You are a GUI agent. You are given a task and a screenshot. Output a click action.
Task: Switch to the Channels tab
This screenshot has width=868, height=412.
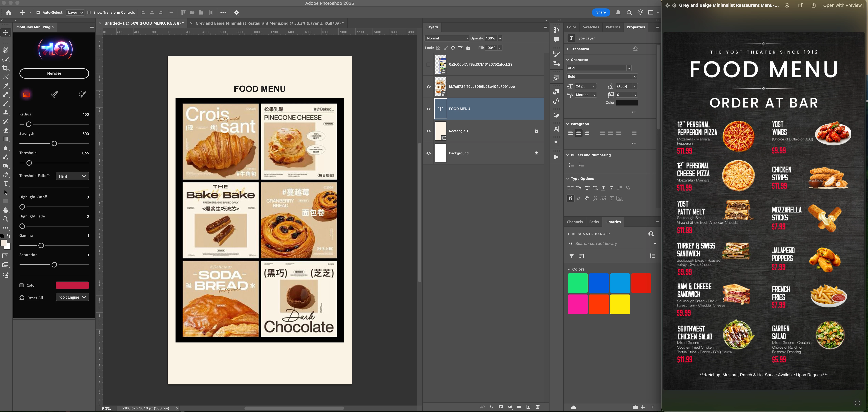pos(575,222)
